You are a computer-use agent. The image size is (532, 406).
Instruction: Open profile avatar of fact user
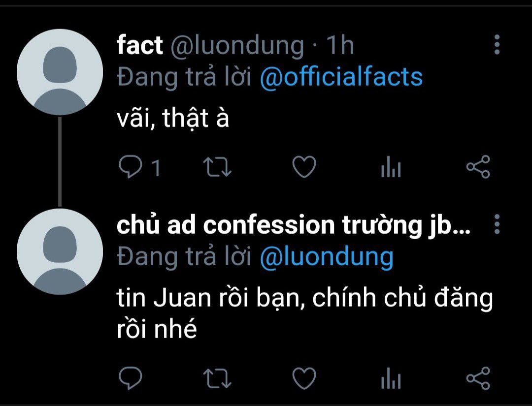60,72
